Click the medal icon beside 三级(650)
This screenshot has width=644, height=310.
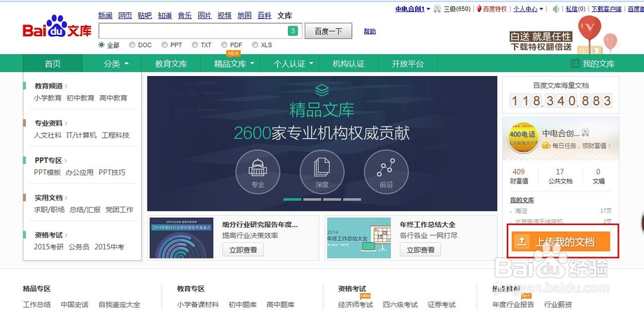coord(437,8)
